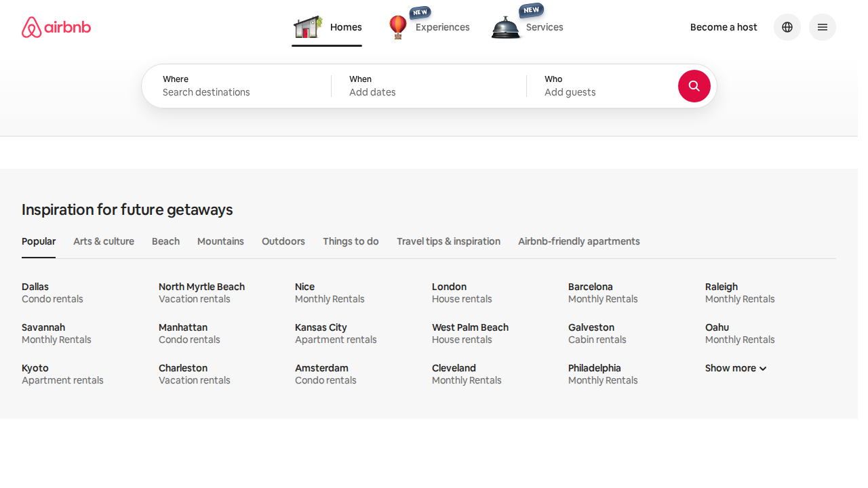The width and height of the screenshot is (868, 488).
Task: Go to Barcelona Monthly Rentals
Action: click(x=603, y=293)
